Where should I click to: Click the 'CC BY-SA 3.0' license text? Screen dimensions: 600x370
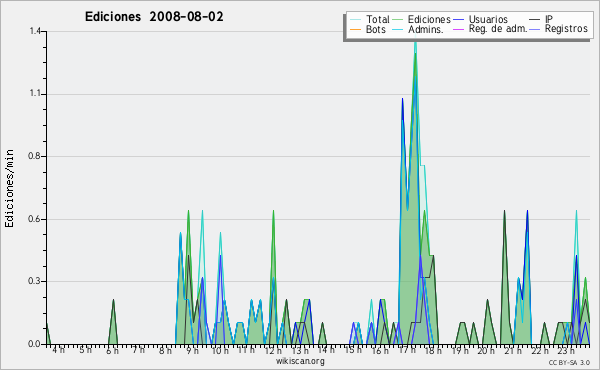[569, 362]
